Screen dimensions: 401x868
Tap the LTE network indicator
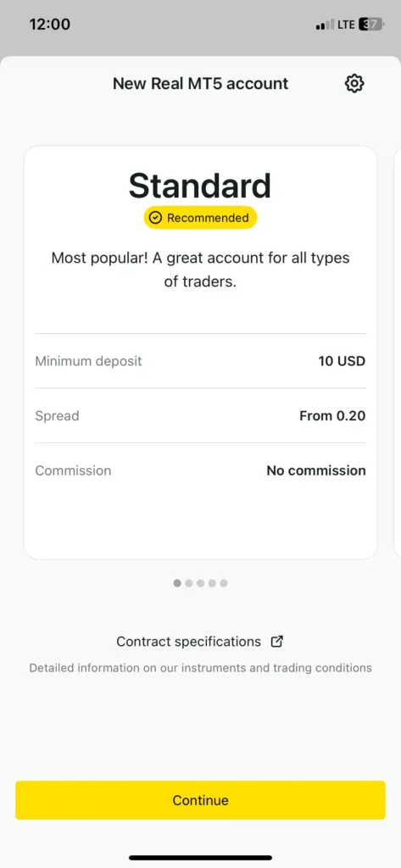346,25
